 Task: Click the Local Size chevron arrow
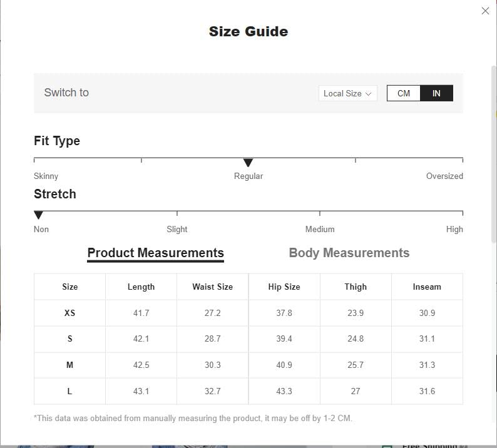pyautogui.click(x=368, y=94)
